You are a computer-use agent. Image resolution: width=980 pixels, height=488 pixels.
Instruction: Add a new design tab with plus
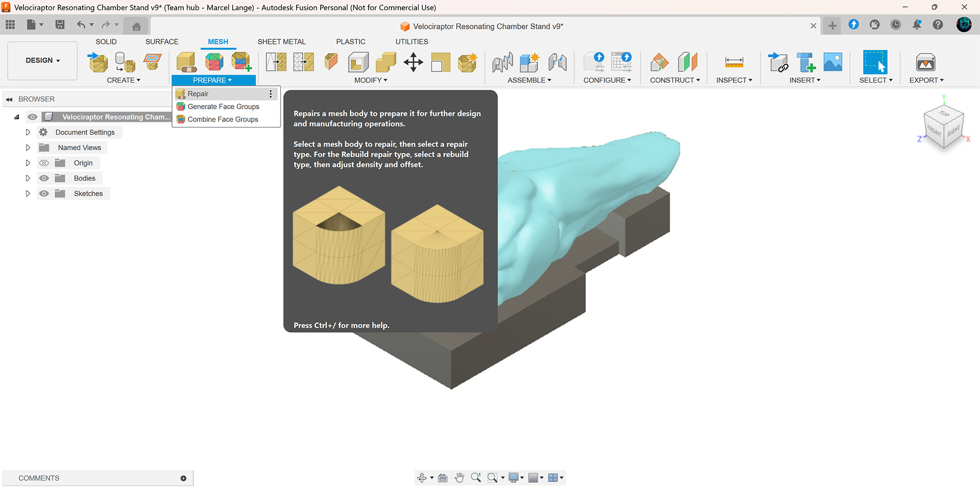(x=832, y=26)
